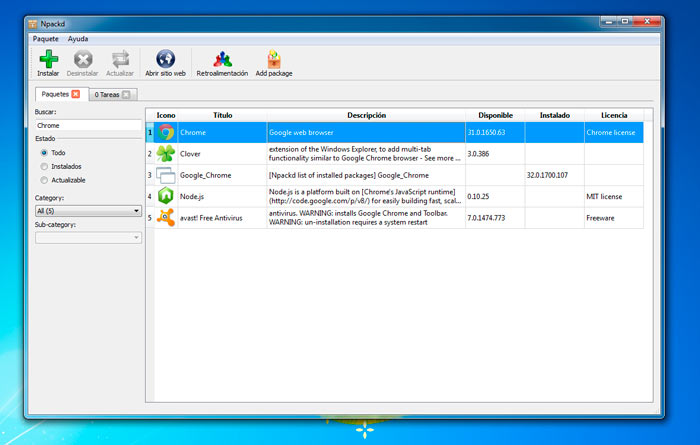Click the Node.js title cell
The width and height of the screenshot is (700, 445).
pyautogui.click(x=222, y=196)
